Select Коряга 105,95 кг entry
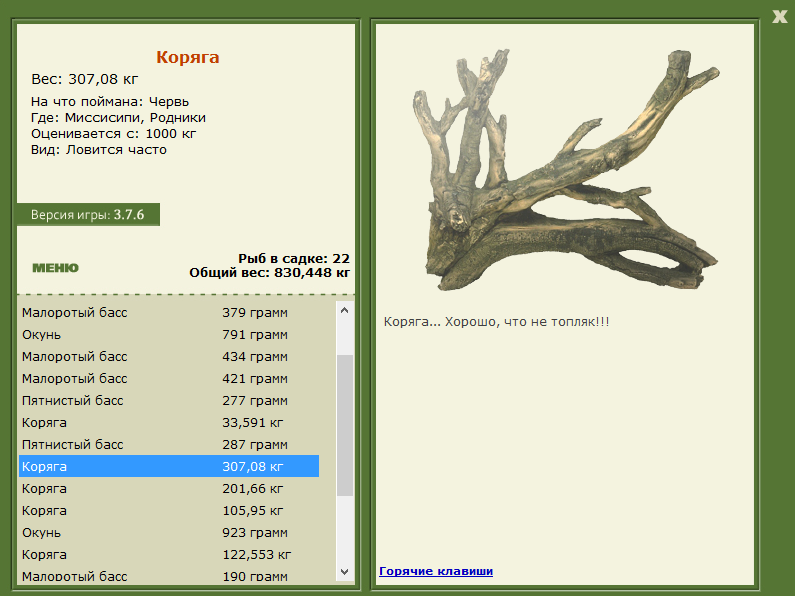The width and height of the screenshot is (795, 596). click(x=169, y=510)
